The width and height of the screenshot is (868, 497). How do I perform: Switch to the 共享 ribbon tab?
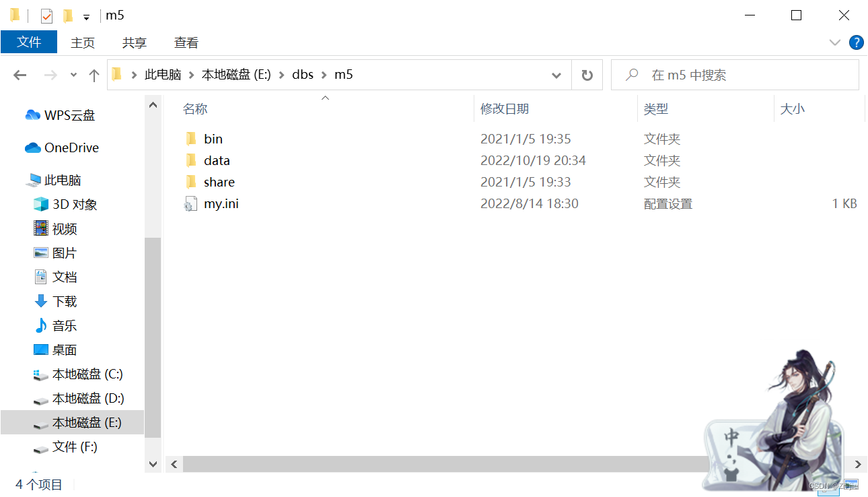tap(135, 42)
